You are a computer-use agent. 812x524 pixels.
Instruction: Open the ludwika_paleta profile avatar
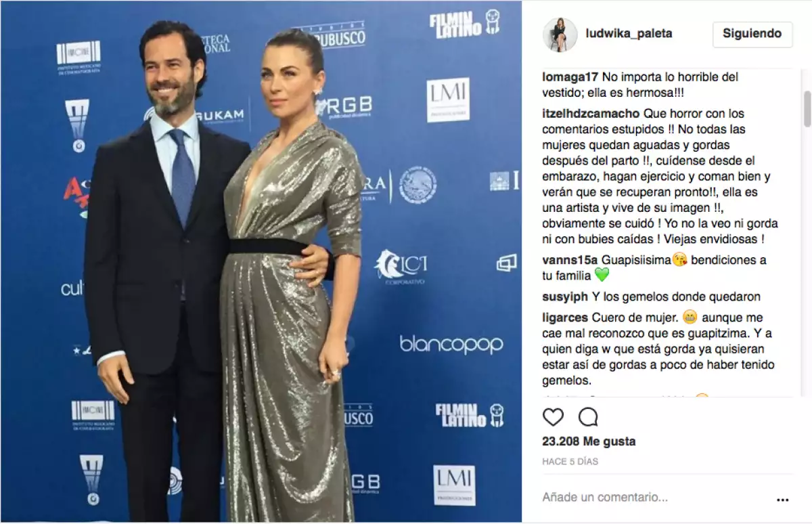coord(560,34)
